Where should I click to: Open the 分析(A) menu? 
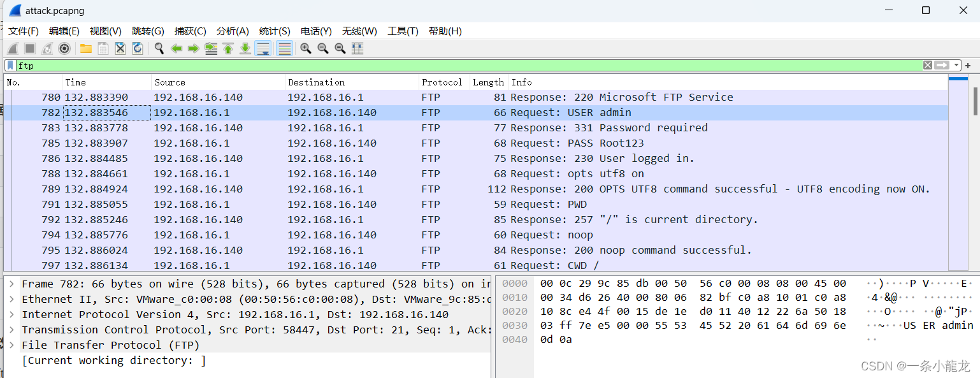pos(233,31)
